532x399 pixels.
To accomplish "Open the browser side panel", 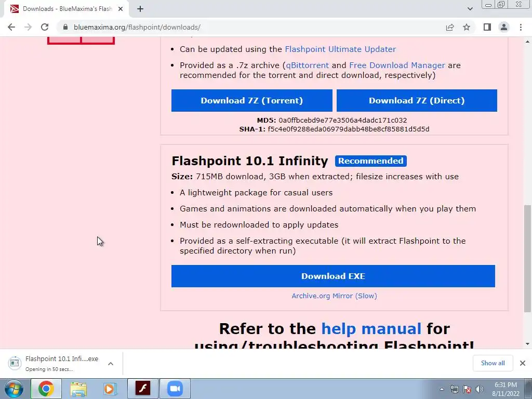I will (x=487, y=27).
